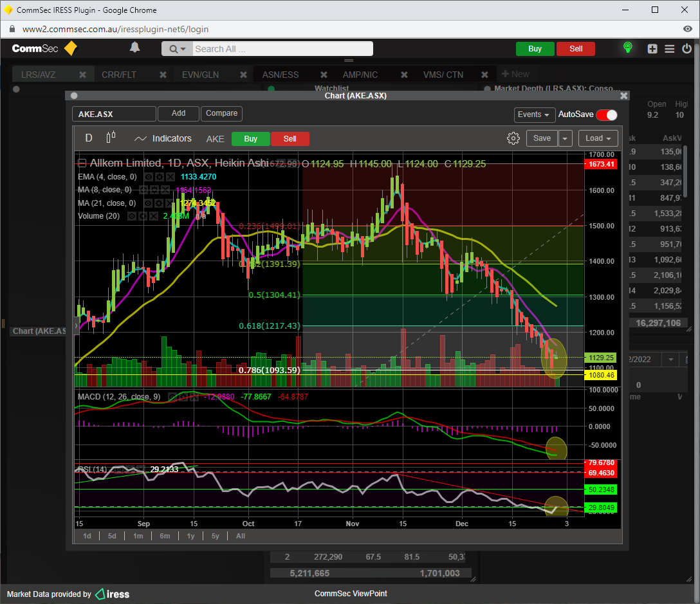The width and height of the screenshot is (700, 604).
Task: Open the Load dropdown
Action: pos(598,138)
